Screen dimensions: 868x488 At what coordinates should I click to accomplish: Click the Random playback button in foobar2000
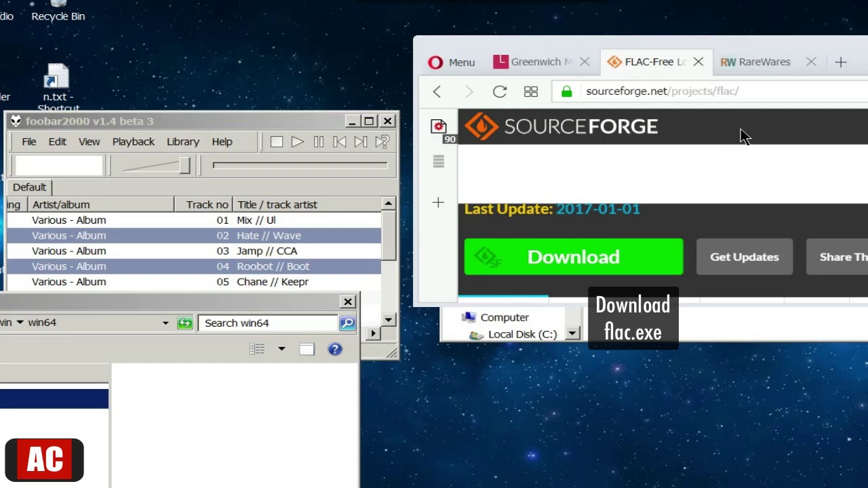coord(382,142)
